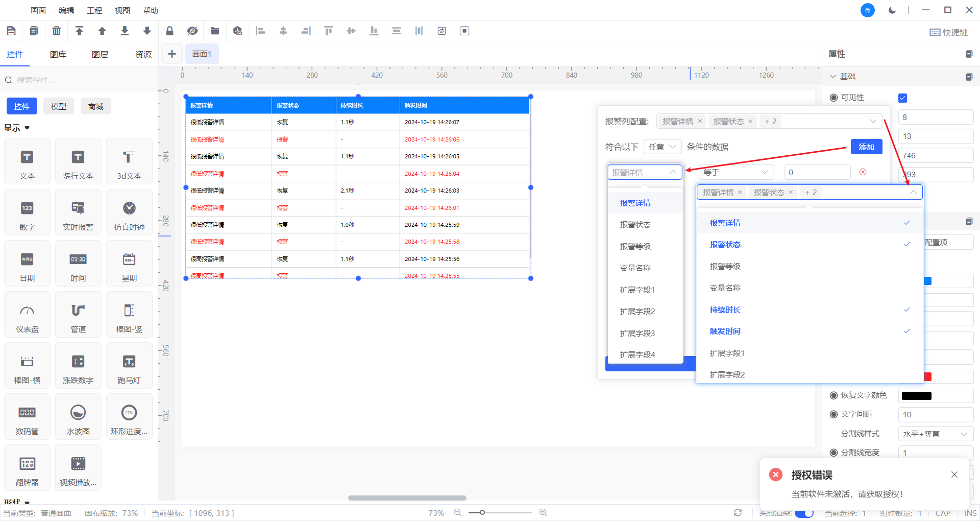Open the 工程 menu
This screenshot has height=521, width=980.
point(94,10)
